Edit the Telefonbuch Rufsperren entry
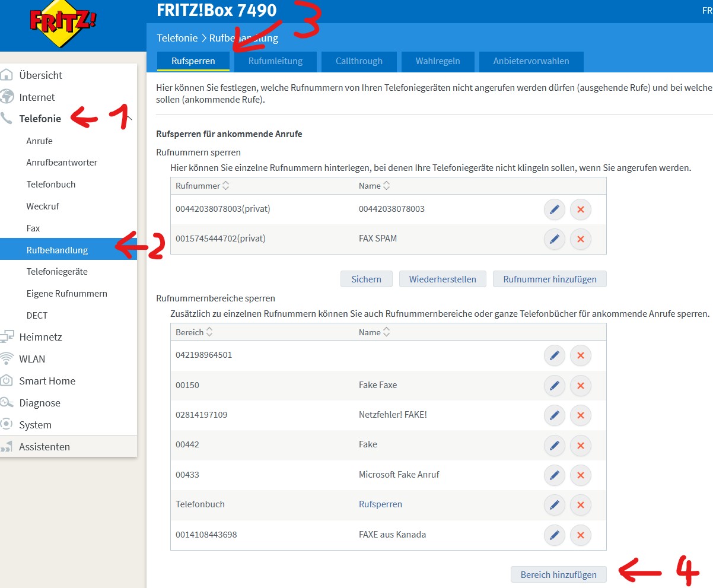The height and width of the screenshot is (588, 713). click(554, 505)
